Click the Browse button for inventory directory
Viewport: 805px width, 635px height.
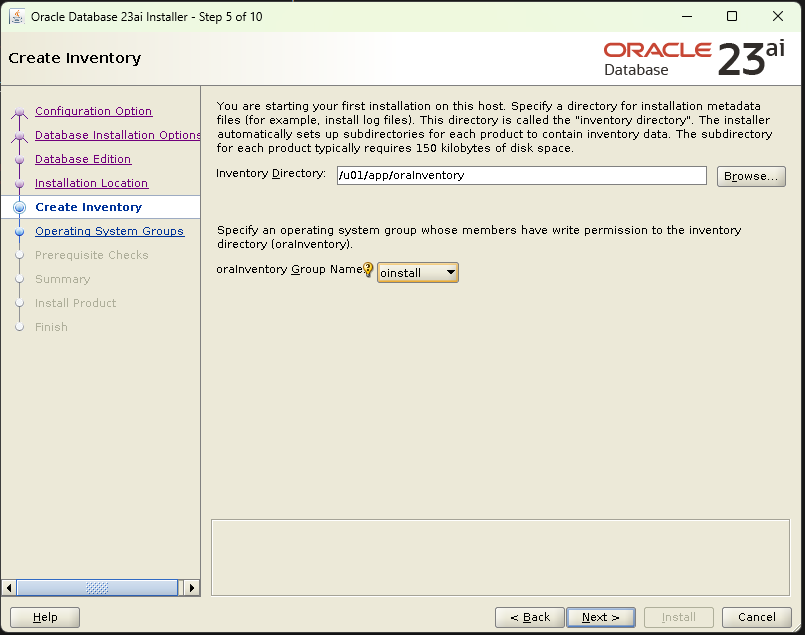(751, 175)
